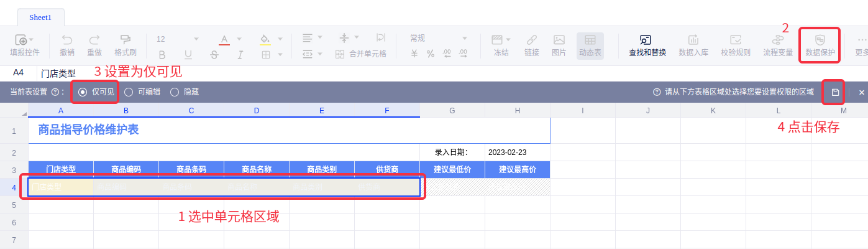Open 查找和替换 find and replace
This screenshot has height=249, width=868.
(647, 45)
